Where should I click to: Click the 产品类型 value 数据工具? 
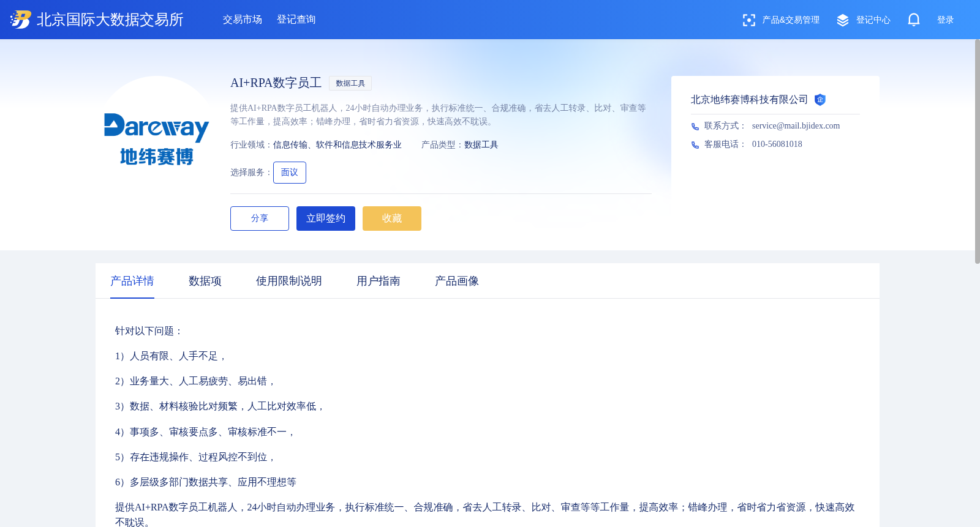(481, 145)
